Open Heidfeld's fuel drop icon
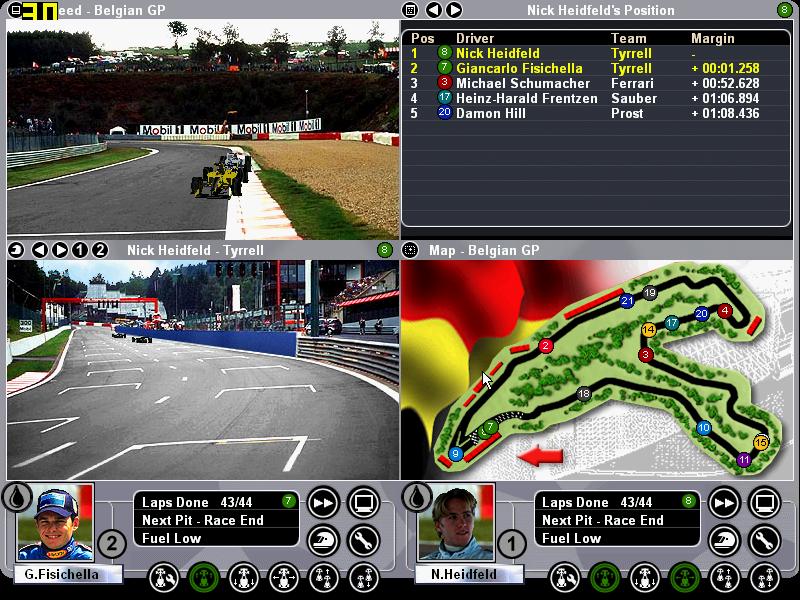Viewport: 800px width, 600px height. [417, 497]
